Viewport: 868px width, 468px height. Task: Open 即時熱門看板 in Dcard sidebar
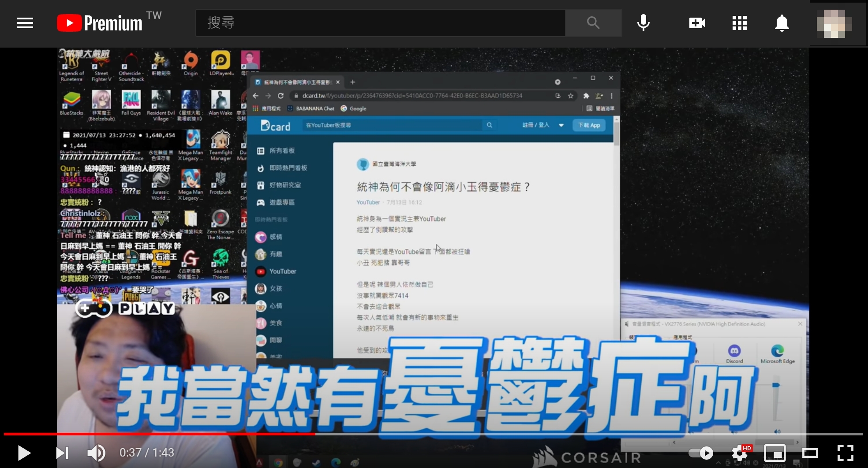[x=282, y=168]
